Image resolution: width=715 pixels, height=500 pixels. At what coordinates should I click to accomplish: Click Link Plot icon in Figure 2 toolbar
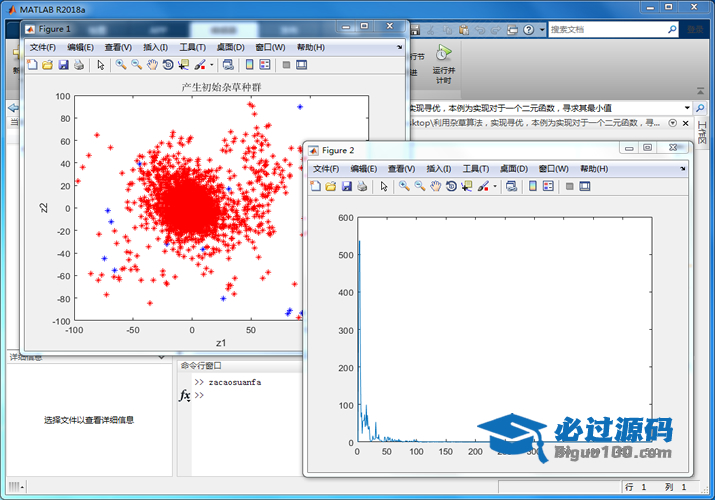coord(512,186)
